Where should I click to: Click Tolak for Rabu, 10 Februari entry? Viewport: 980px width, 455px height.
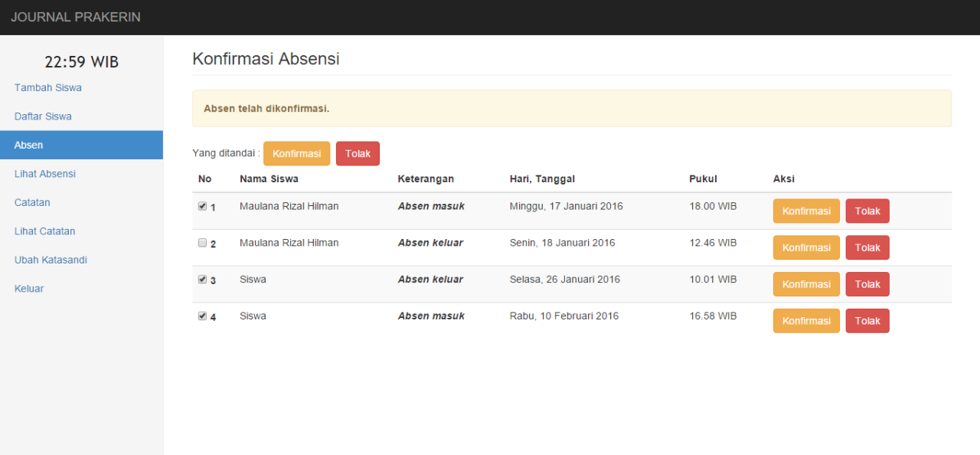[867, 321]
